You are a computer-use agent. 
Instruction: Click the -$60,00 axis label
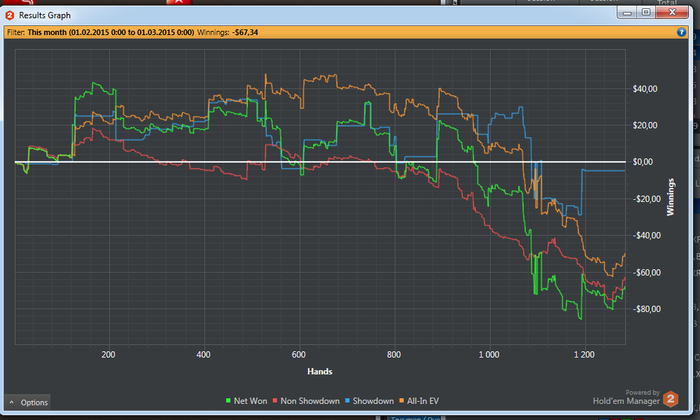coord(646,272)
